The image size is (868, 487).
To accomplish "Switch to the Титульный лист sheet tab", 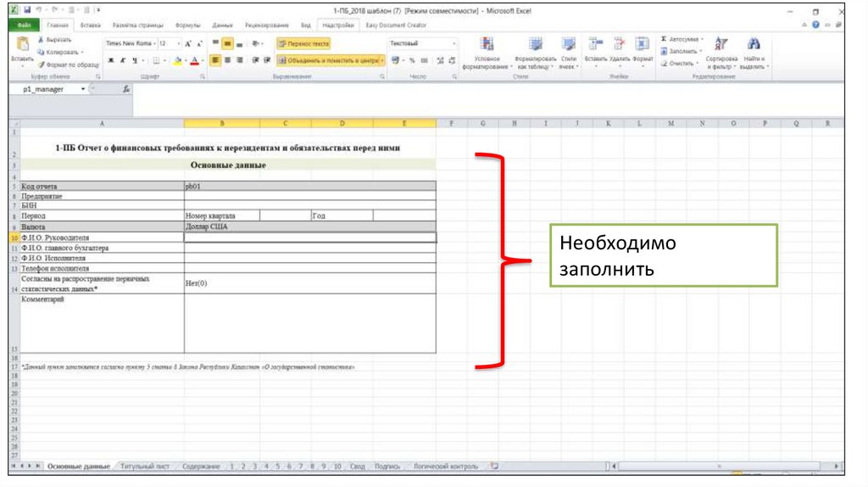I will pyautogui.click(x=145, y=467).
